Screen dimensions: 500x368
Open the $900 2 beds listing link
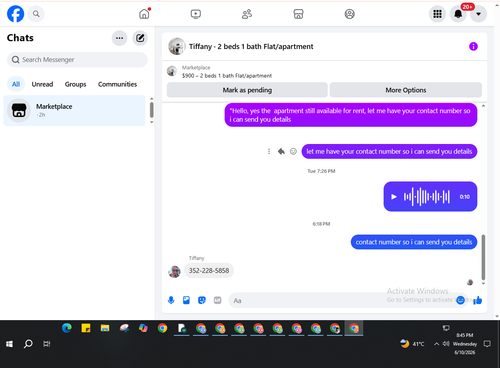point(227,76)
